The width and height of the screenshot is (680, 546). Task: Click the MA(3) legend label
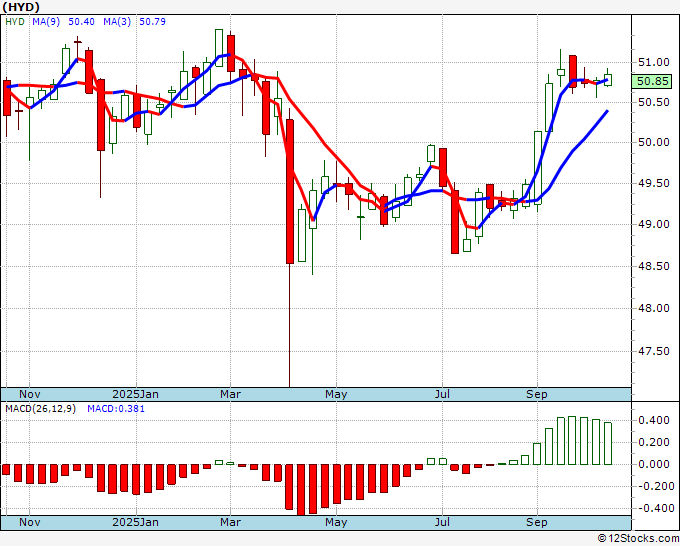(x=117, y=22)
